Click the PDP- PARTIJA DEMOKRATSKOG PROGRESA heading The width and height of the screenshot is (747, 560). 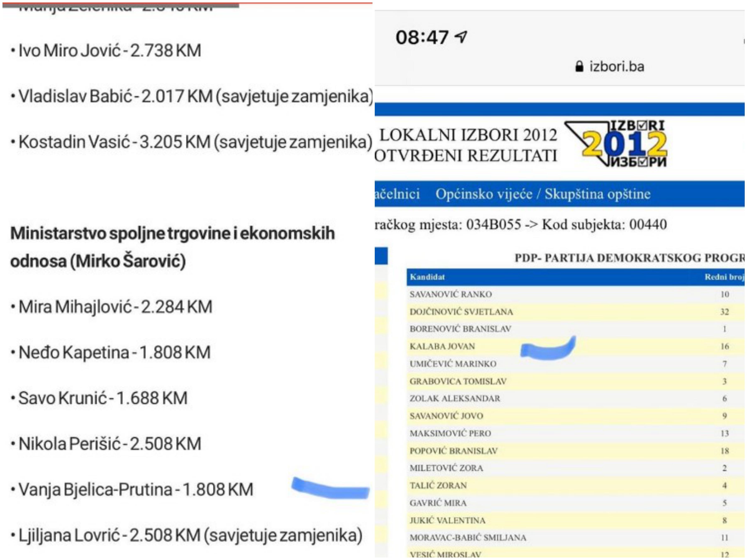pos(630,258)
